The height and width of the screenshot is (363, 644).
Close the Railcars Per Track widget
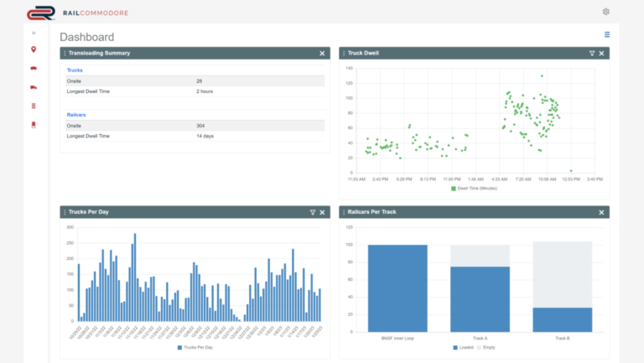click(x=601, y=212)
